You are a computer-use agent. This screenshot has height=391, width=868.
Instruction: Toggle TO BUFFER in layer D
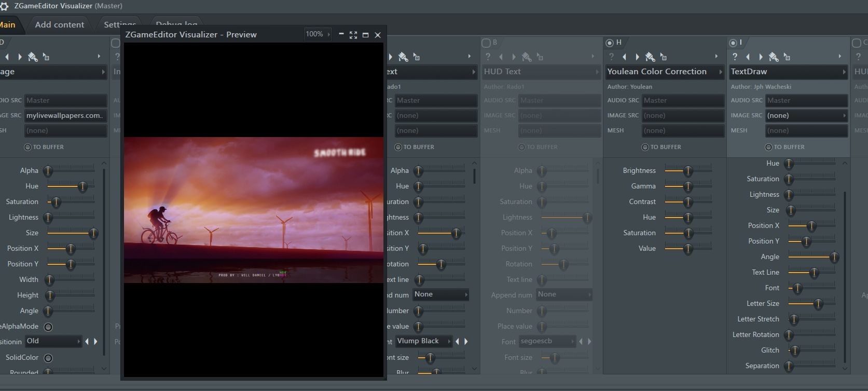[27, 147]
